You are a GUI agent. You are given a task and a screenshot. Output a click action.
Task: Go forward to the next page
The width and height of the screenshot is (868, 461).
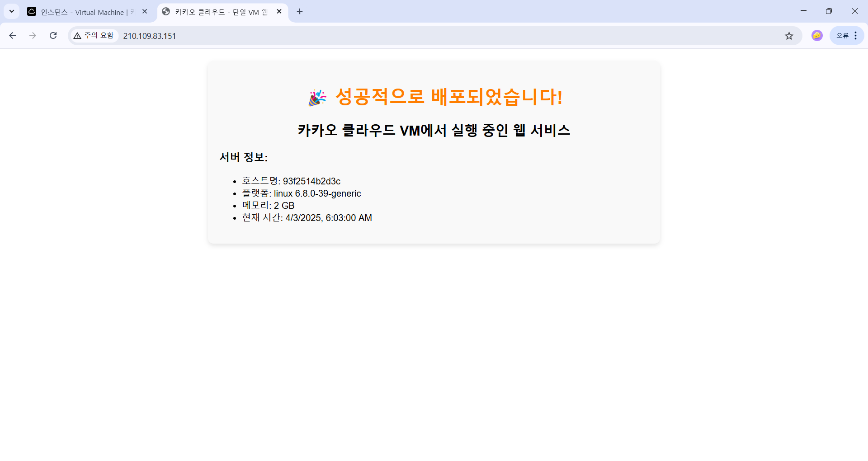tap(33, 36)
